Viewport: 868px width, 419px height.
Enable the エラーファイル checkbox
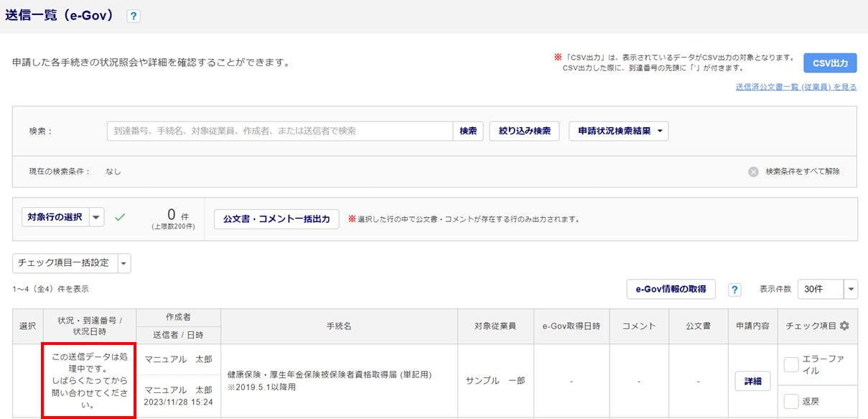[791, 365]
